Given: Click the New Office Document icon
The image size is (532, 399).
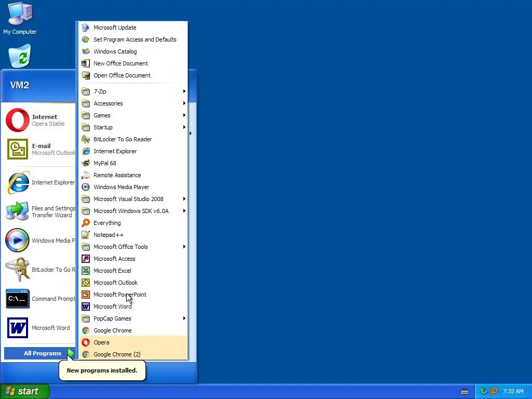Looking at the screenshot, I should [x=86, y=63].
